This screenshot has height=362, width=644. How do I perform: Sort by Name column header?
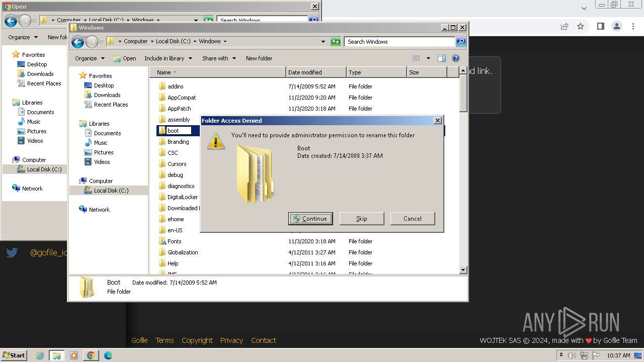(217, 72)
